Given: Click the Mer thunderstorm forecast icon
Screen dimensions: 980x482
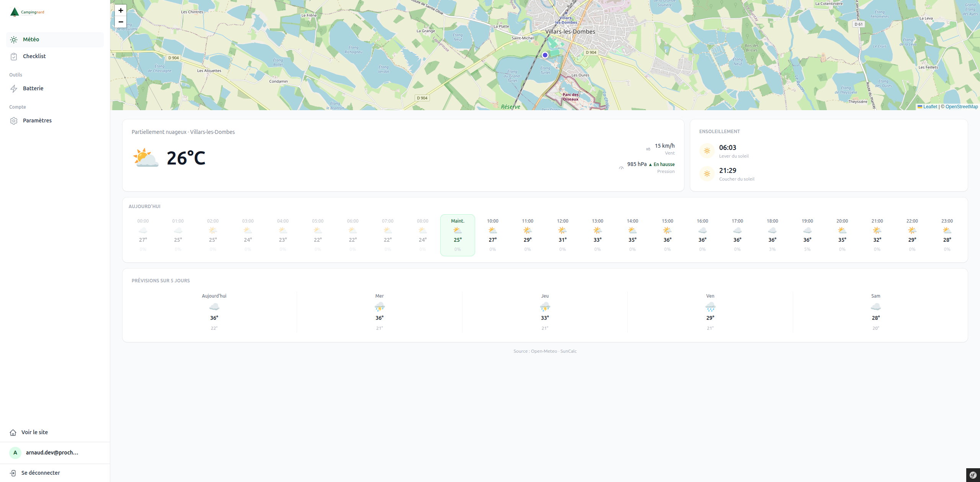Looking at the screenshot, I should tap(379, 307).
